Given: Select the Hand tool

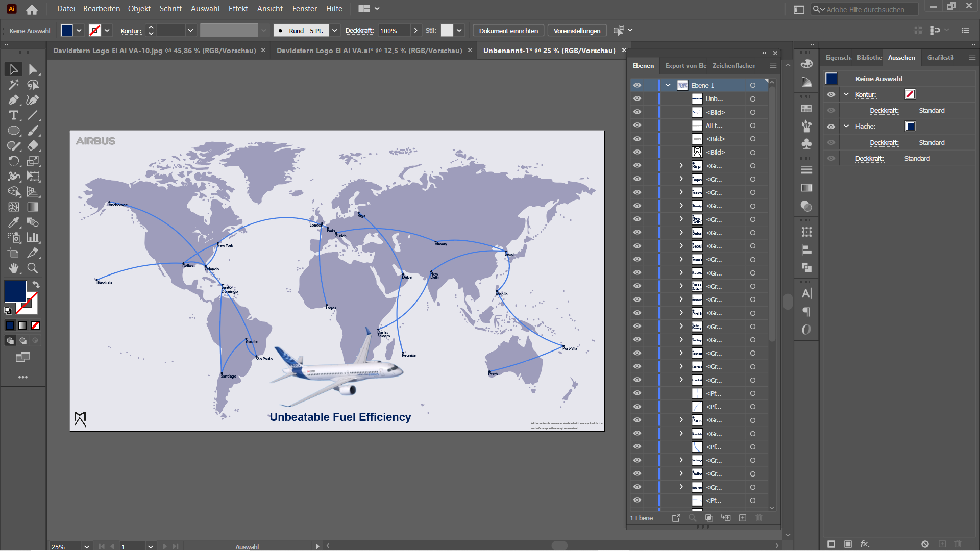Looking at the screenshot, I should (x=14, y=268).
